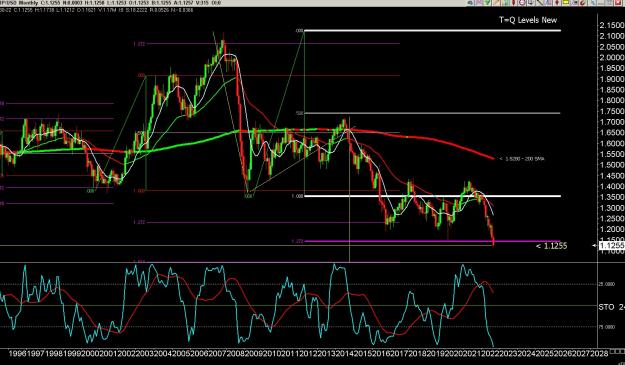Click the 1.7500 price axis label
Viewport: 625px width, 365px height.
612,111
